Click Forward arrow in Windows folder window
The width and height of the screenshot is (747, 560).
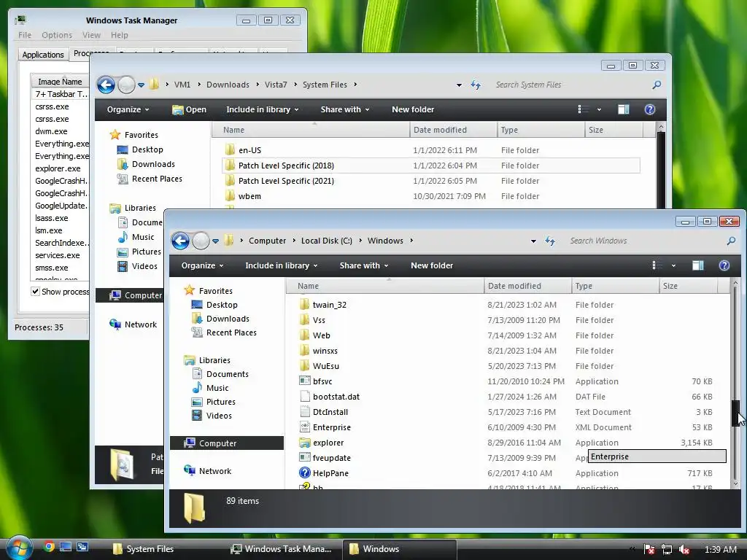click(x=201, y=241)
